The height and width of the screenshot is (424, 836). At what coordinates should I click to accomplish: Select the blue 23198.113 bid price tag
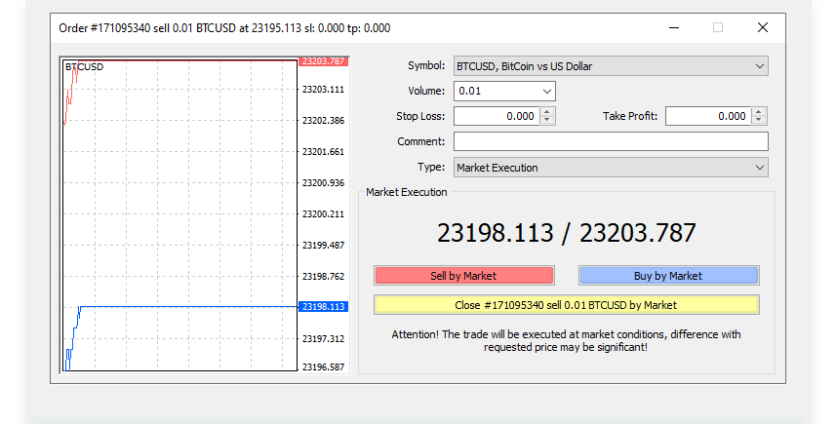click(322, 307)
